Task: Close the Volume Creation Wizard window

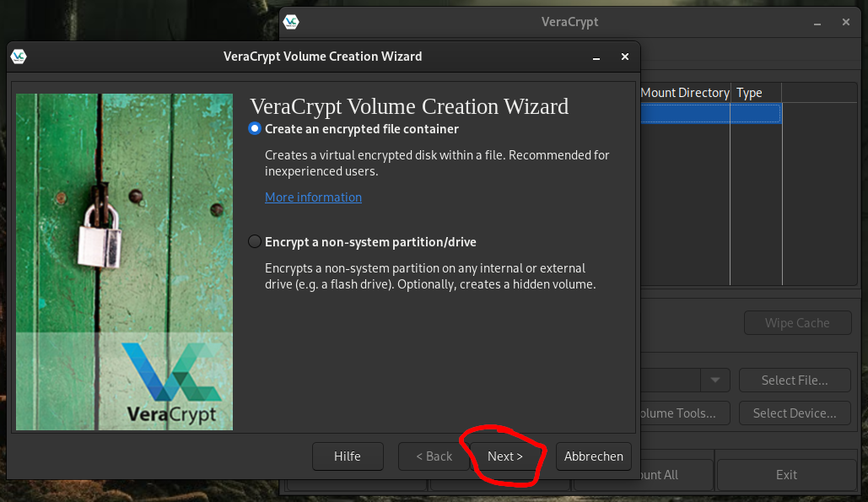Action: [x=625, y=57]
